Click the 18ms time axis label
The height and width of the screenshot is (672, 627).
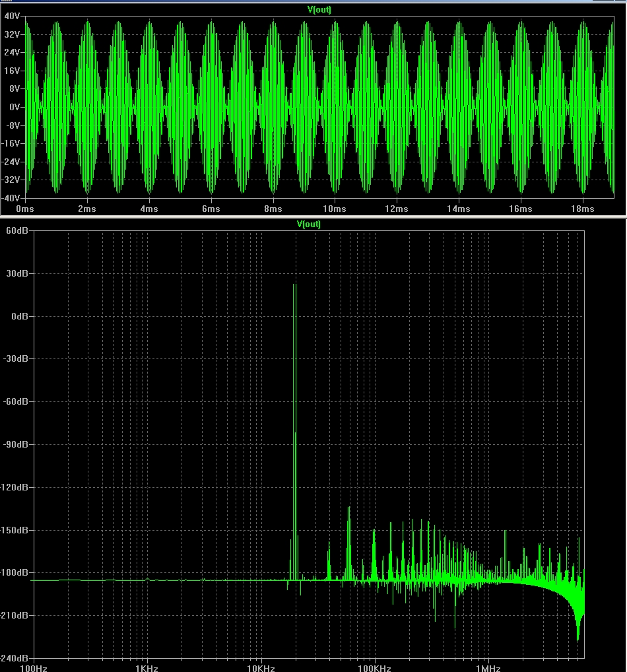582,209
